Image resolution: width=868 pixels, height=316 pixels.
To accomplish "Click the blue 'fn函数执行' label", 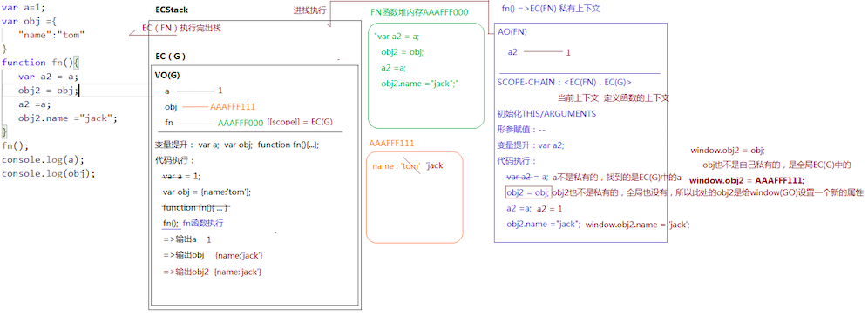I will [x=203, y=224].
